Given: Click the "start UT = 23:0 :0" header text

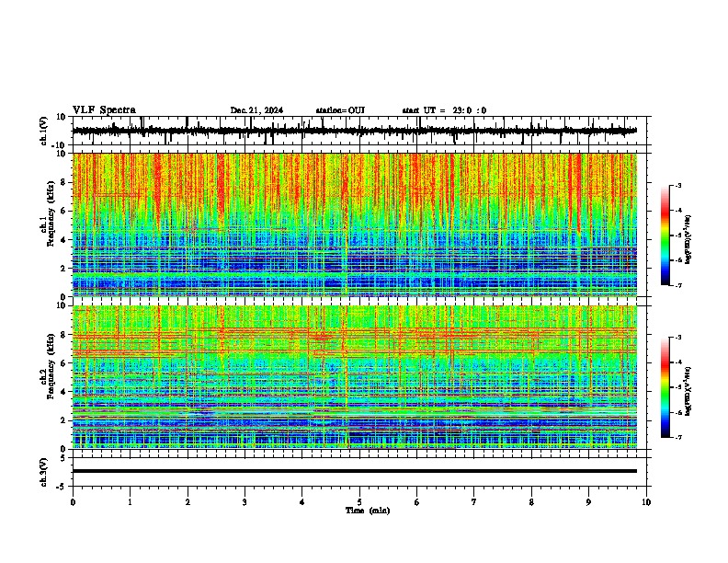Looking at the screenshot, I should 444,110.
